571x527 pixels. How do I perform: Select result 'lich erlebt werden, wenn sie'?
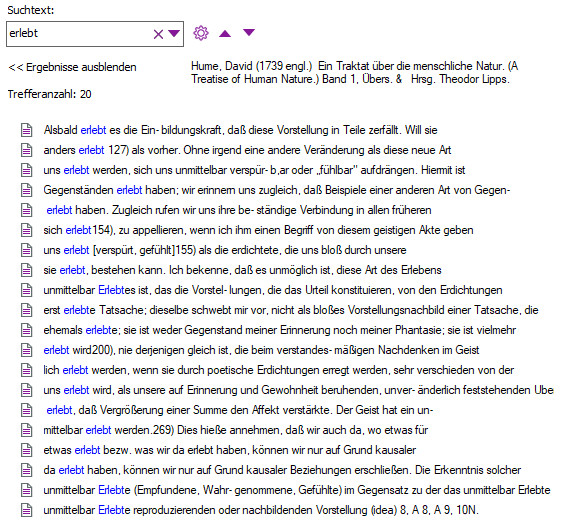pos(279,370)
